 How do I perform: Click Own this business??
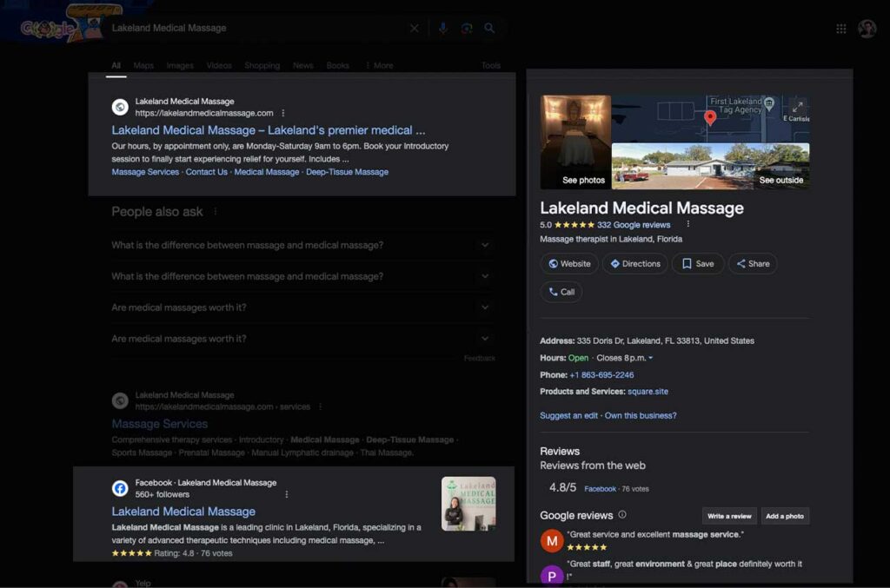point(641,416)
